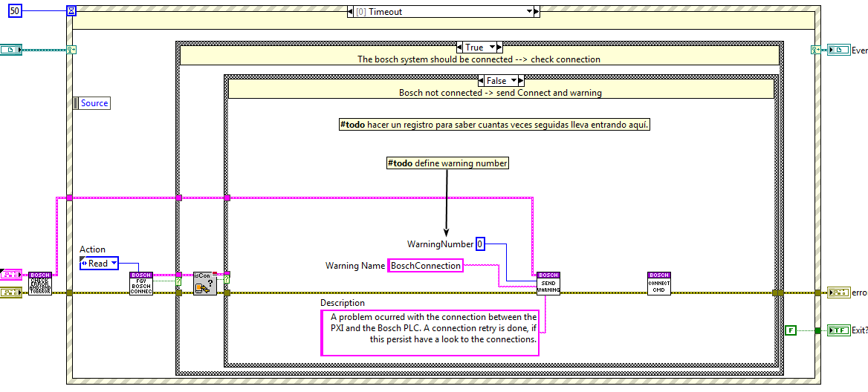
Task: Open the True case selector dropdown
Action: pos(491,48)
